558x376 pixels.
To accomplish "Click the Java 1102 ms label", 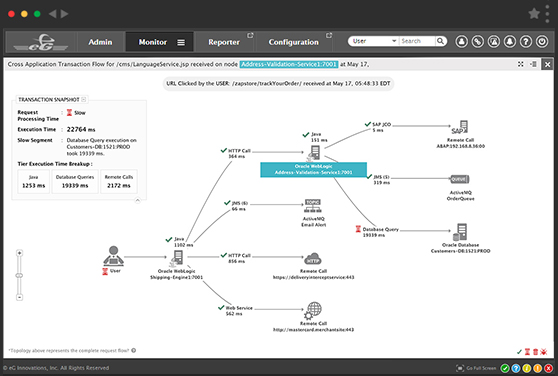I will 179,242.
